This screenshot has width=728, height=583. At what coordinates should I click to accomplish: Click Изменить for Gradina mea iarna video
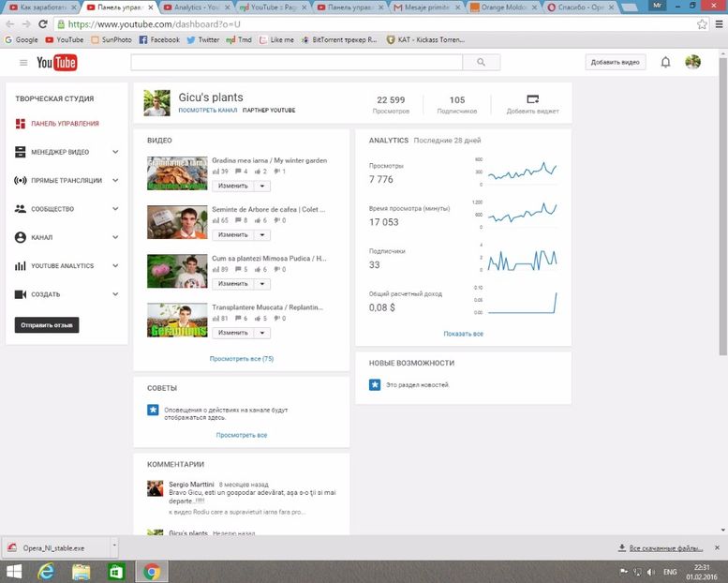pyautogui.click(x=233, y=186)
